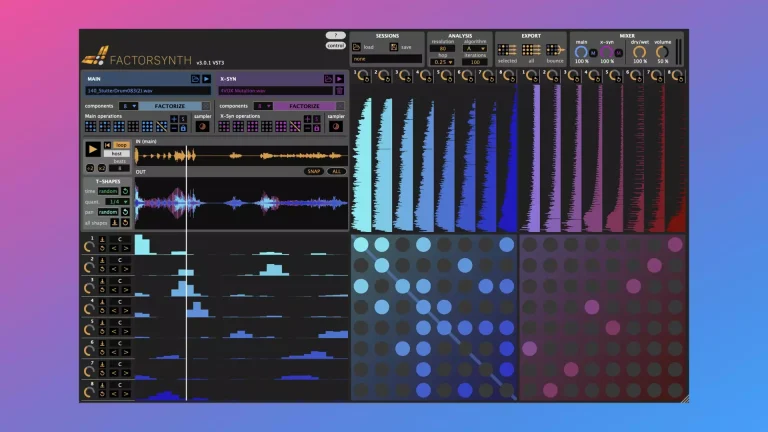
Task: Toggle the SNAP option in the OUT waveform
Action: coord(314,171)
